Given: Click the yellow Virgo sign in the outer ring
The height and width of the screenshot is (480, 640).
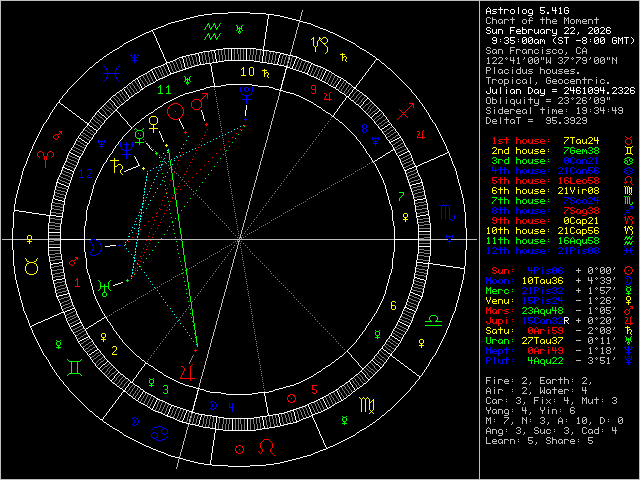Looking at the screenshot, I should tap(367, 405).
